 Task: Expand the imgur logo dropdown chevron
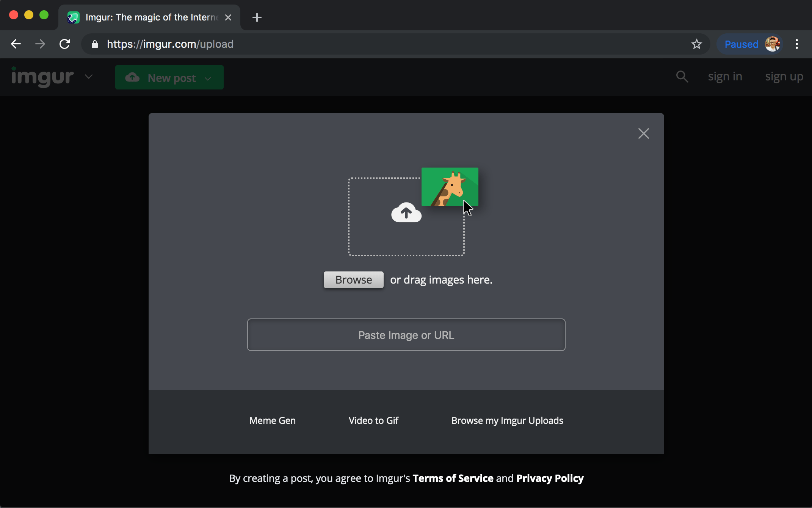tap(89, 77)
